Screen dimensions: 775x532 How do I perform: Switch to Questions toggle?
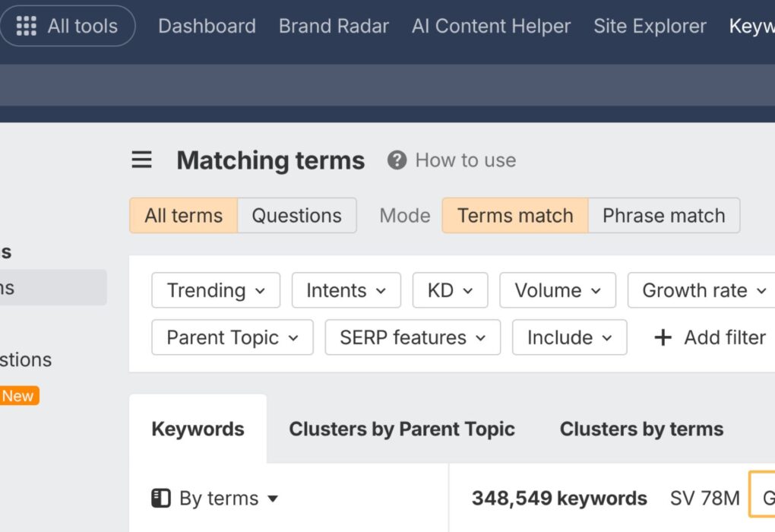pyautogui.click(x=296, y=216)
